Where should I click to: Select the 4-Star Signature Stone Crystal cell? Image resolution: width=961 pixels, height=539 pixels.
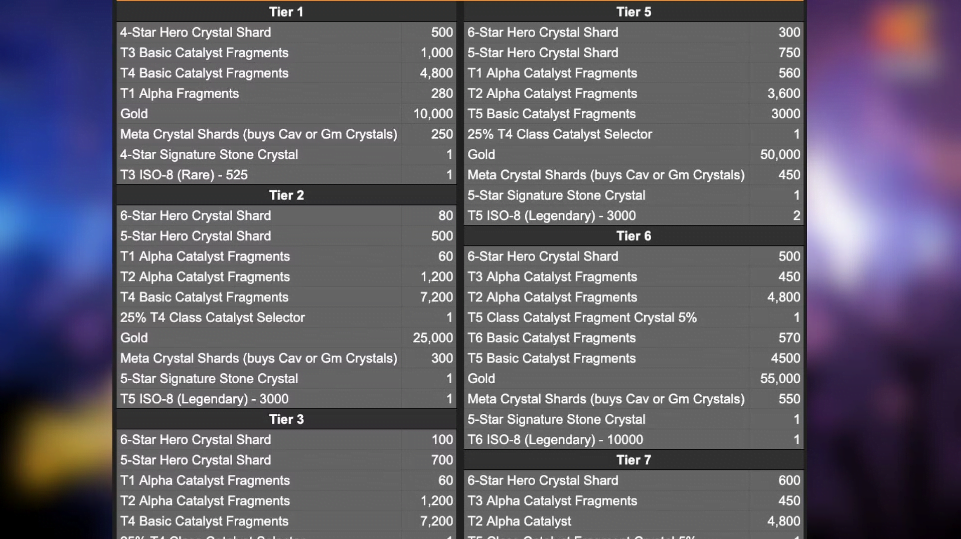click(259, 155)
